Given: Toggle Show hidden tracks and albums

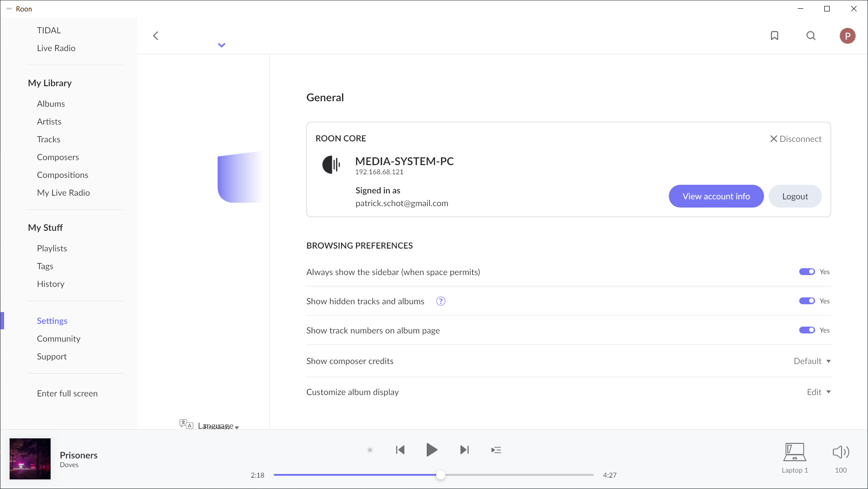Looking at the screenshot, I should pyautogui.click(x=807, y=301).
